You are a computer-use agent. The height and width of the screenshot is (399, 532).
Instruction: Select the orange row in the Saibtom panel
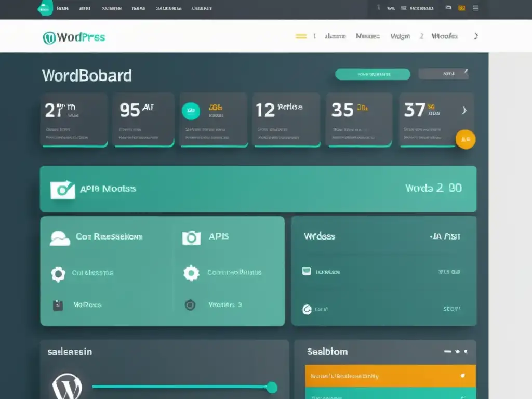point(391,376)
